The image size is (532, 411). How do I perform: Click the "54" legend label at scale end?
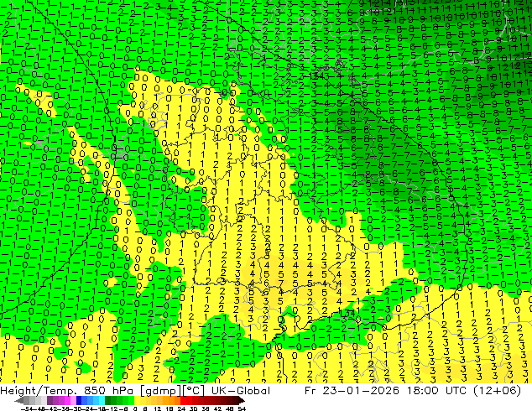pos(242,408)
